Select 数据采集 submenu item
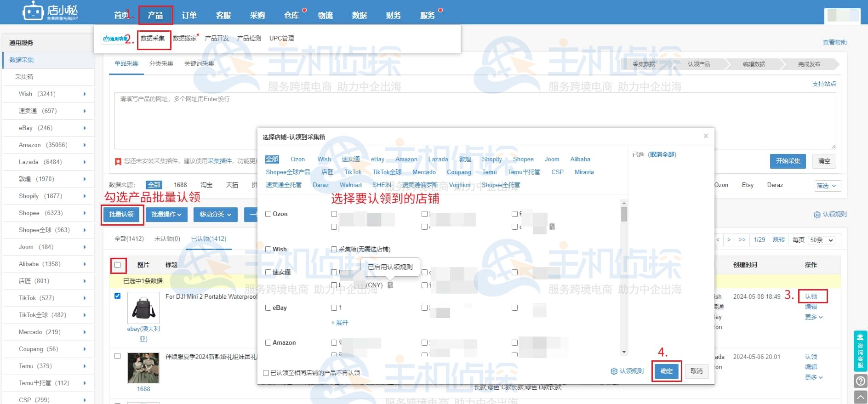 153,38
